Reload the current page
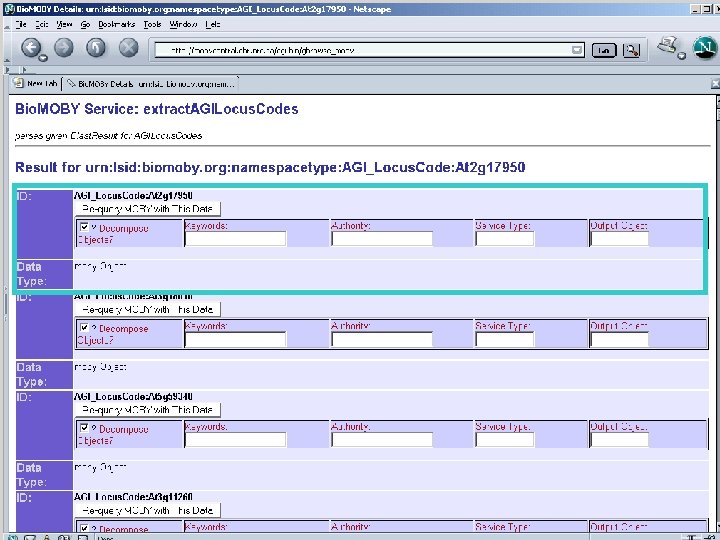Screen dimensions: 720x540 pos(96,47)
